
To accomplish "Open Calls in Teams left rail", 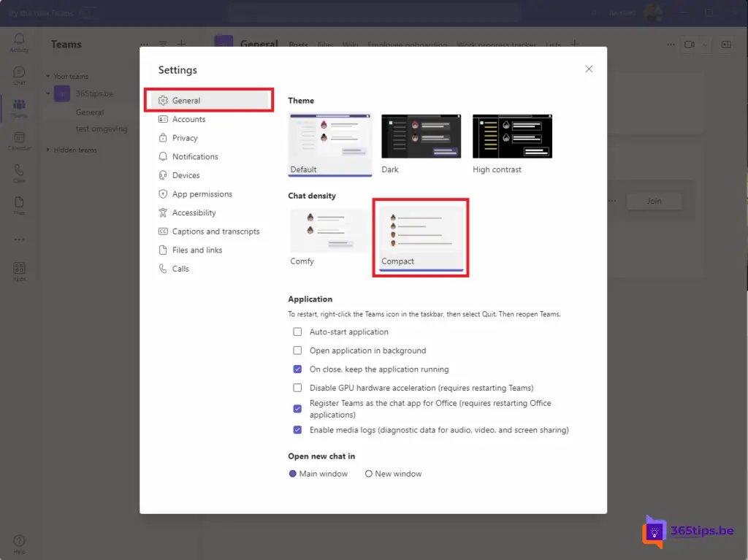I will 19,174.
